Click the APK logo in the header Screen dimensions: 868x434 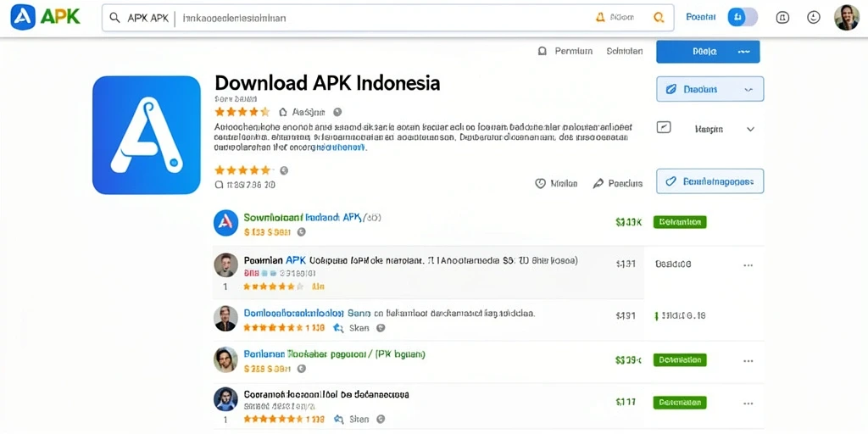pos(46,17)
